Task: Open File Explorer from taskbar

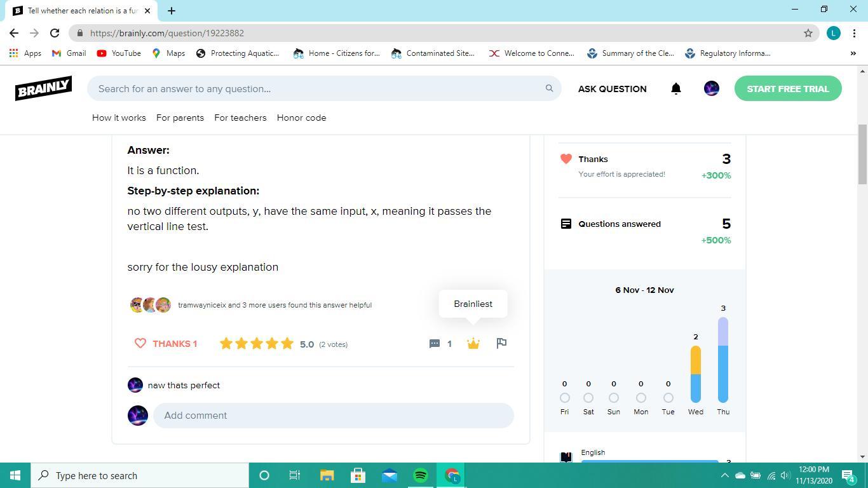Action: 327,475
